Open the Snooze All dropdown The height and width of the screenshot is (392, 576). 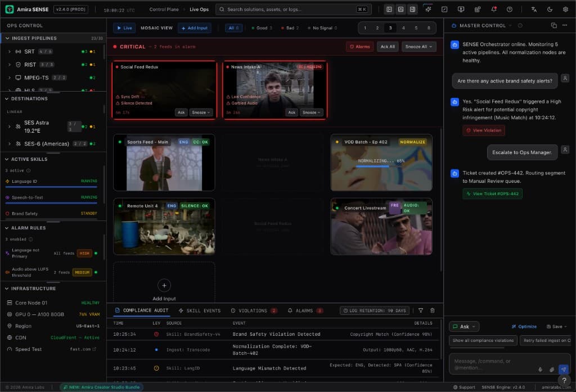coord(418,47)
